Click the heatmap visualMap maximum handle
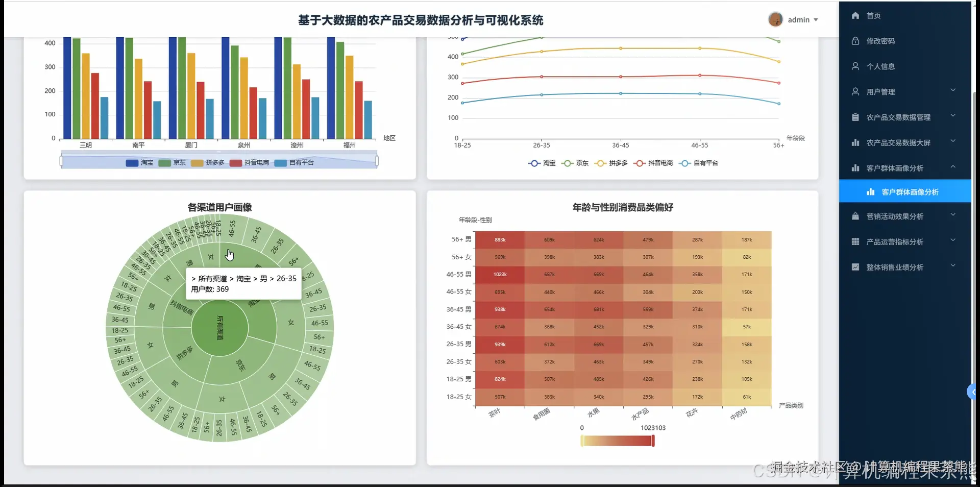The image size is (980, 487). pyautogui.click(x=653, y=441)
